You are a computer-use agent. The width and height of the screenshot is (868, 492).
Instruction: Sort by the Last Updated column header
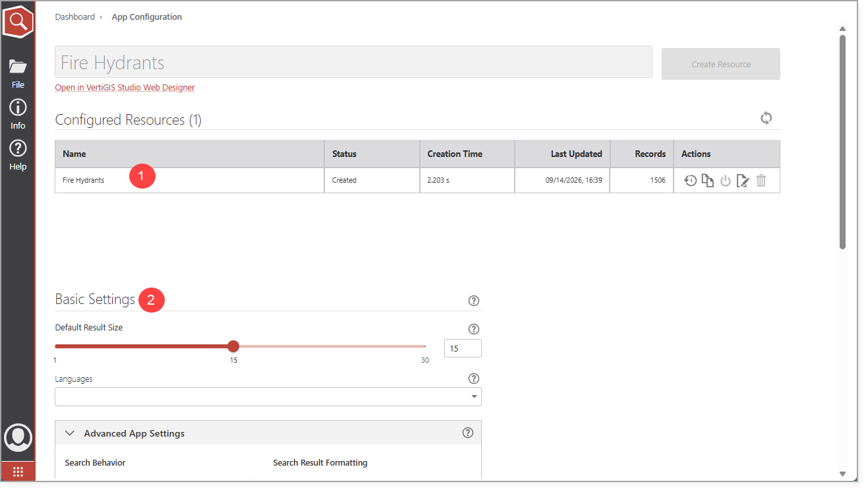click(563, 154)
